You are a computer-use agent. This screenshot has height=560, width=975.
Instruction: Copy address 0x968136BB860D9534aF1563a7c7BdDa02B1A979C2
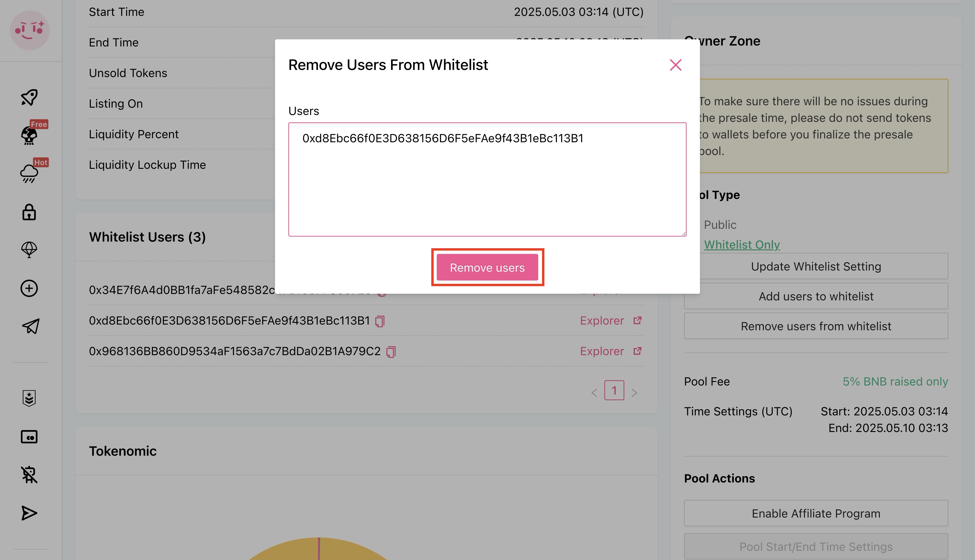tap(391, 352)
